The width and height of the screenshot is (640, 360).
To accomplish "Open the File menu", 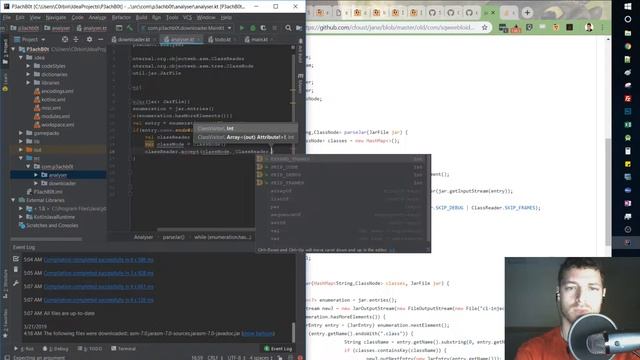I will [7, 18].
